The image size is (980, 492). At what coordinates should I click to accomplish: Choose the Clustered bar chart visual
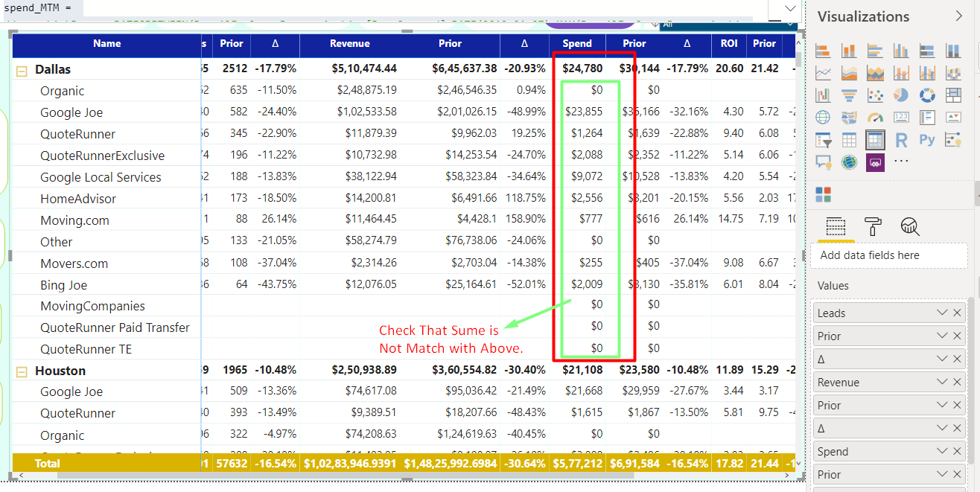(x=875, y=51)
